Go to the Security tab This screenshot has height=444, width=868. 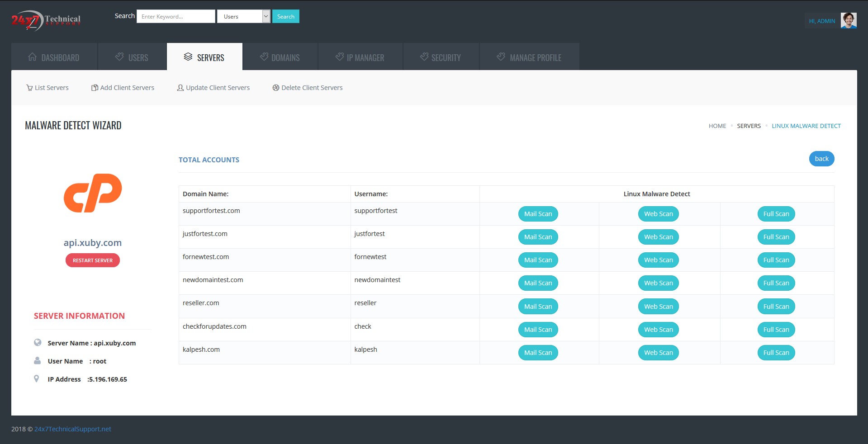click(x=441, y=57)
